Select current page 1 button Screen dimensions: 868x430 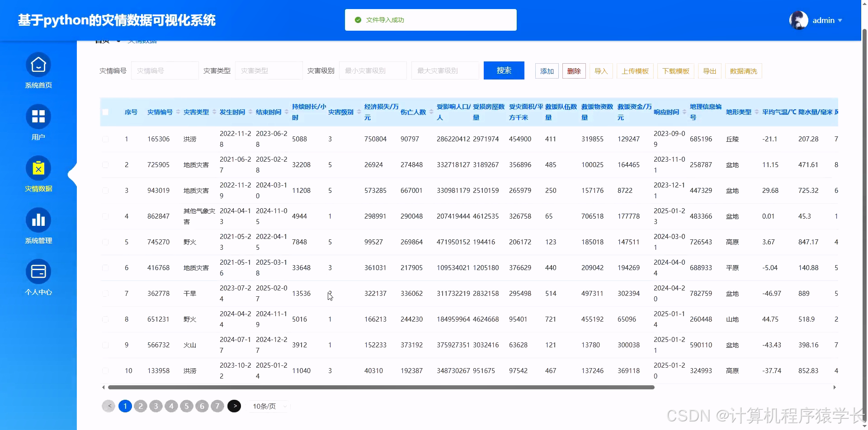125,406
